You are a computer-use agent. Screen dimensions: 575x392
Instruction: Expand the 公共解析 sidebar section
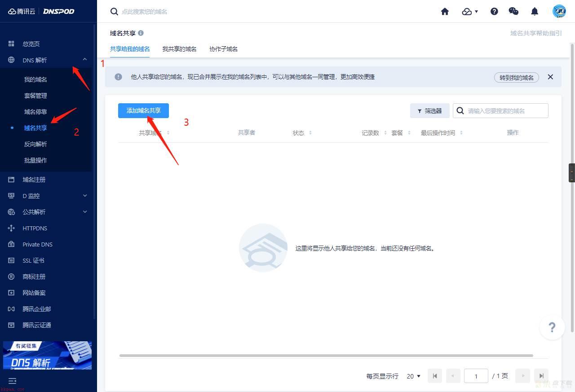tap(85, 211)
